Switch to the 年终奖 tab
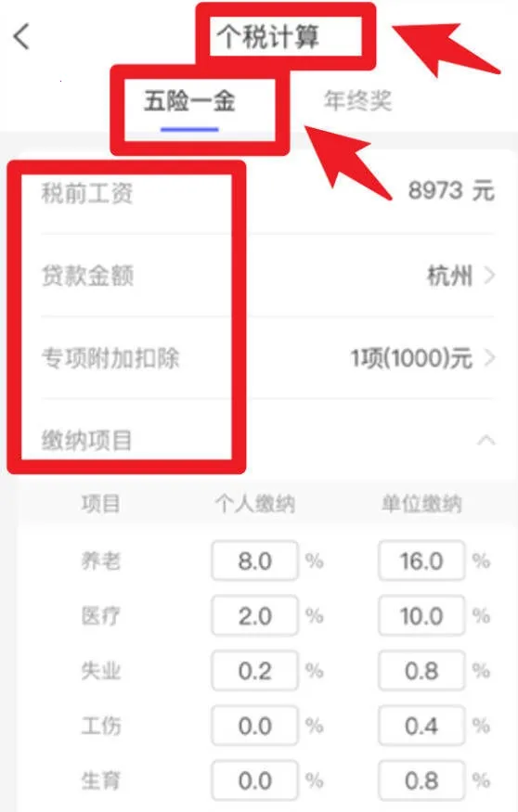The height and width of the screenshot is (812, 518). [x=357, y=100]
